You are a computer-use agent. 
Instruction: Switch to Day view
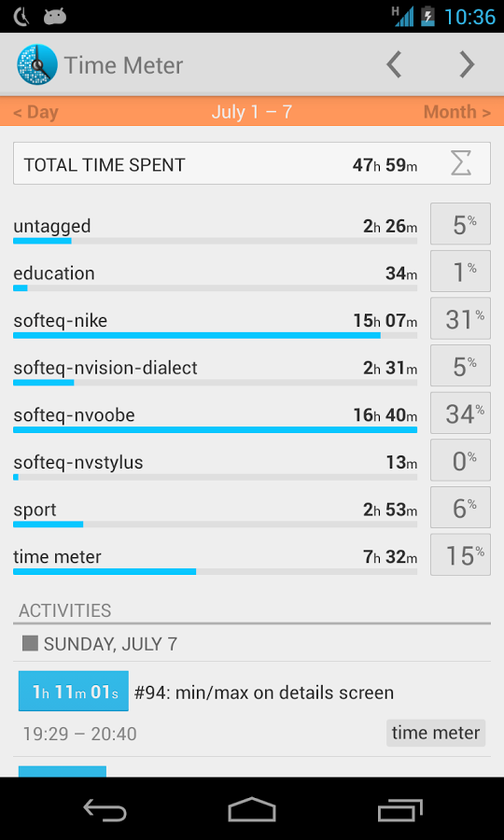(35, 112)
